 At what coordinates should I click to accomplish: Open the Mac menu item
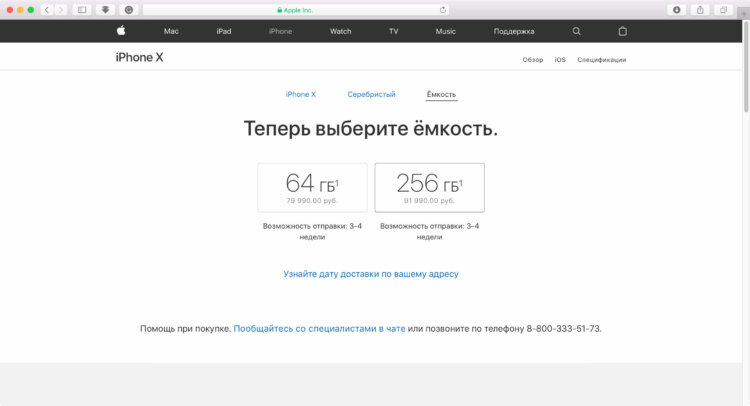click(171, 31)
